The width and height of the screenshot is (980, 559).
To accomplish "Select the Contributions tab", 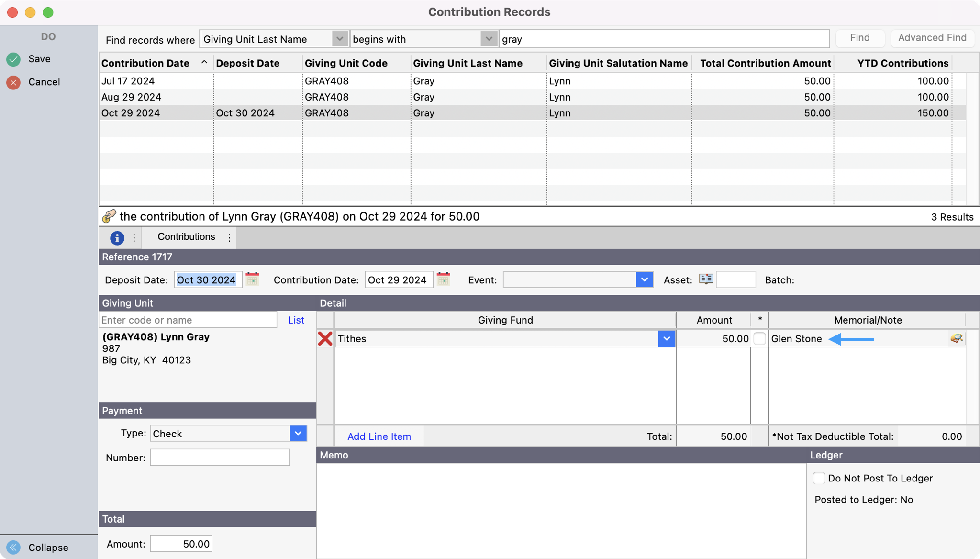I will [186, 237].
